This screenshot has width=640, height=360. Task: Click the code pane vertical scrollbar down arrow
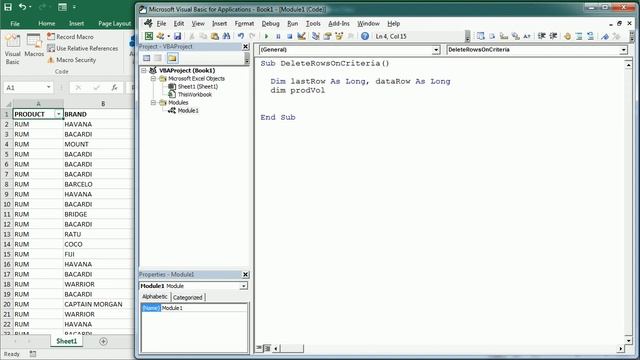point(629,340)
